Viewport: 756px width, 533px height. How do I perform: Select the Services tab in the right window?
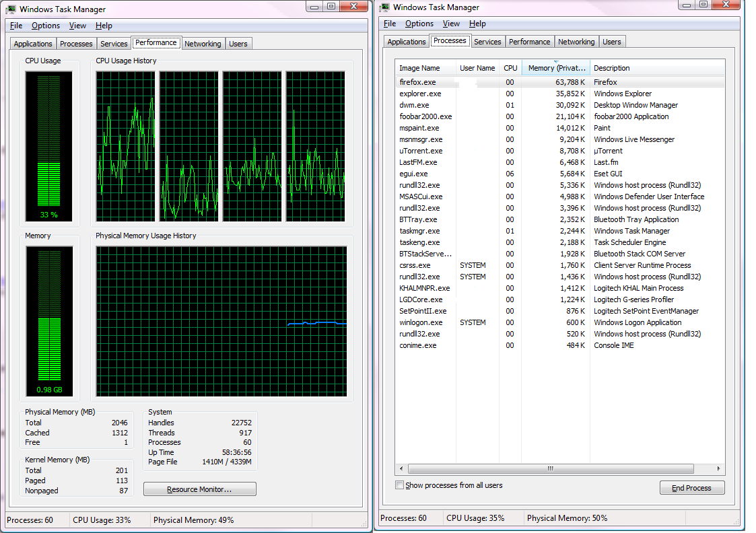[487, 41]
